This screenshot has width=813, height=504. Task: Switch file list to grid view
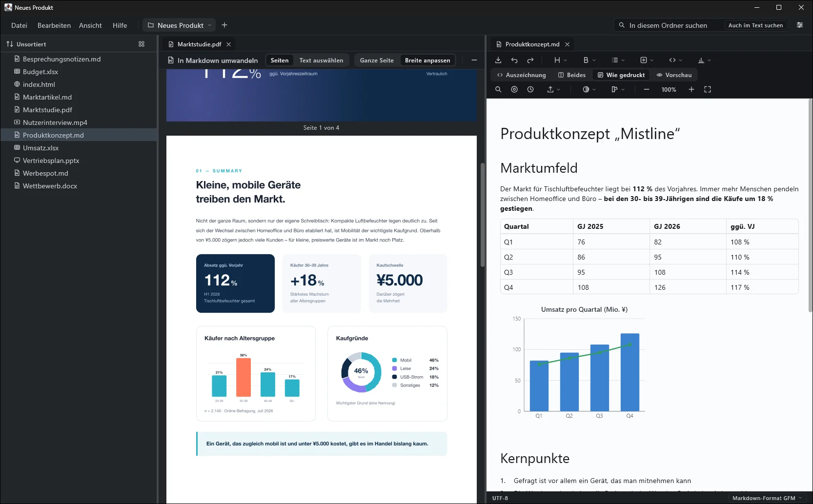click(x=142, y=44)
